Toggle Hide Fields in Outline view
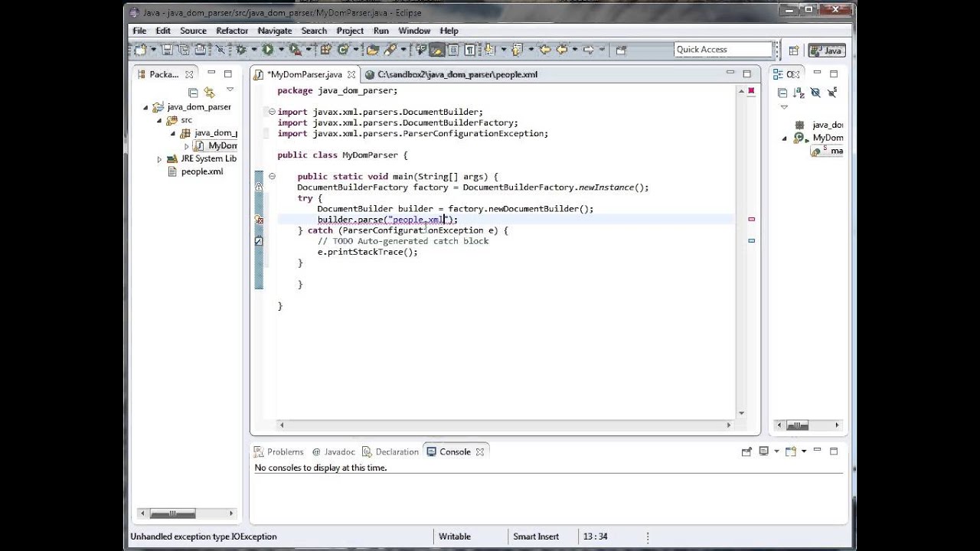This screenshot has width=980, height=551. coord(815,93)
